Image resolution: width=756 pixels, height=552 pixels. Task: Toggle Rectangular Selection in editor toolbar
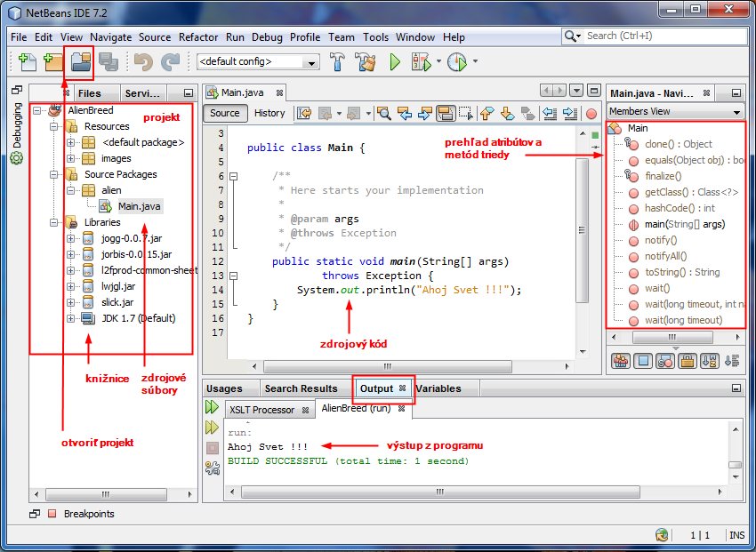pyautogui.click(x=466, y=114)
